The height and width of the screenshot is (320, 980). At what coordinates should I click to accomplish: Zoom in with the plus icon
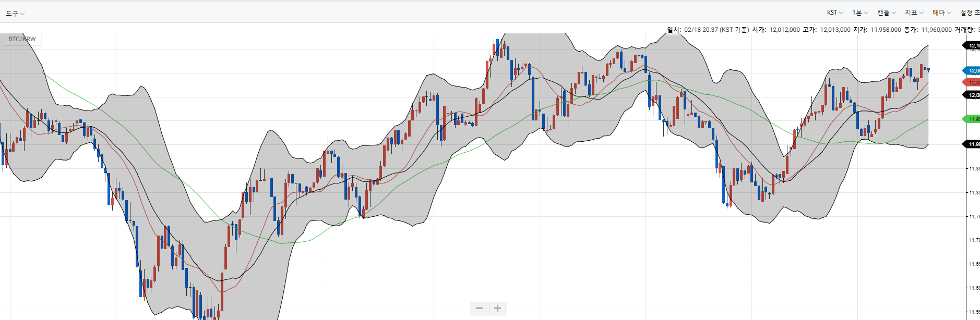point(498,309)
